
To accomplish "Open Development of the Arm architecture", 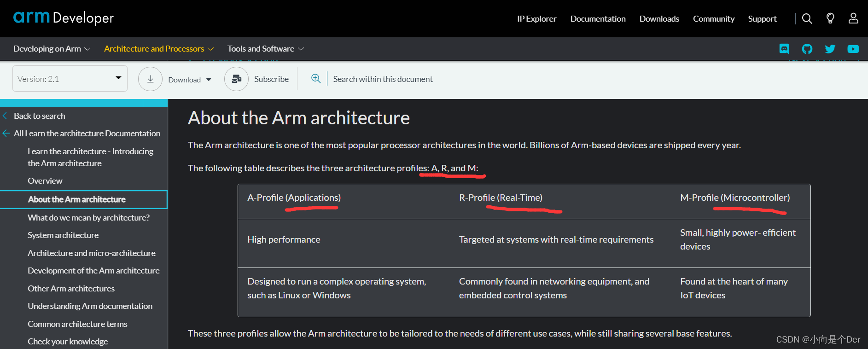I will coord(93,271).
